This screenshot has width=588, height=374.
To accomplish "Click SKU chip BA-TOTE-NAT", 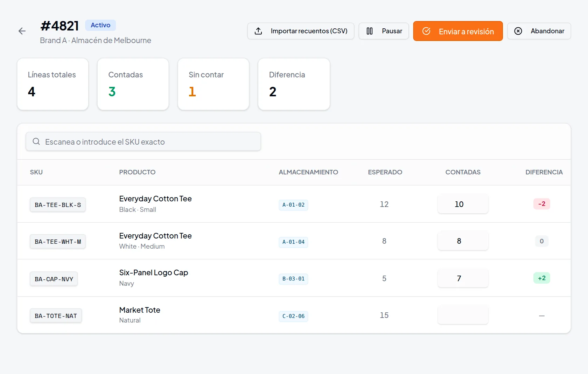I will [x=56, y=316].
